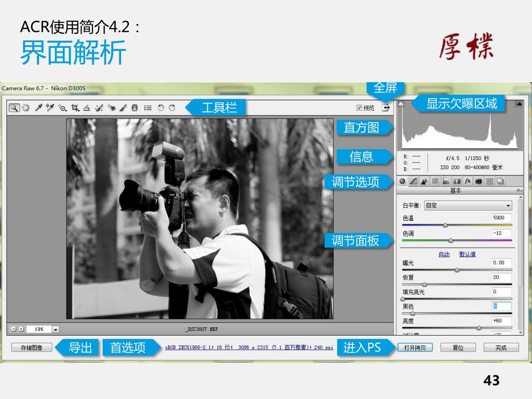Image resolution: width=532 pixels, height=399 pixels.
Task: Click the 打开拷贝 open copy button
Action: coord(415,348)
